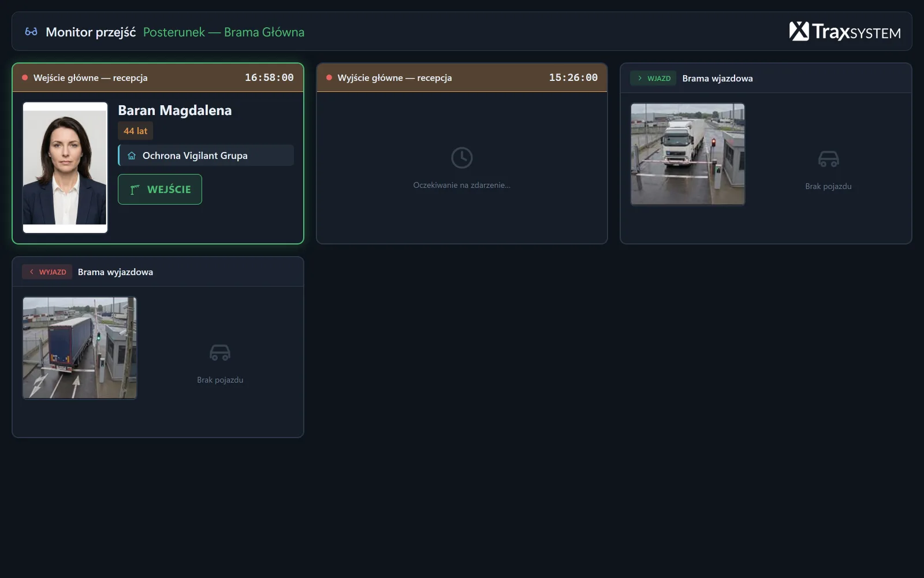Click the 44 lat age badge
The image size is (924, 578).
(136, 131)
